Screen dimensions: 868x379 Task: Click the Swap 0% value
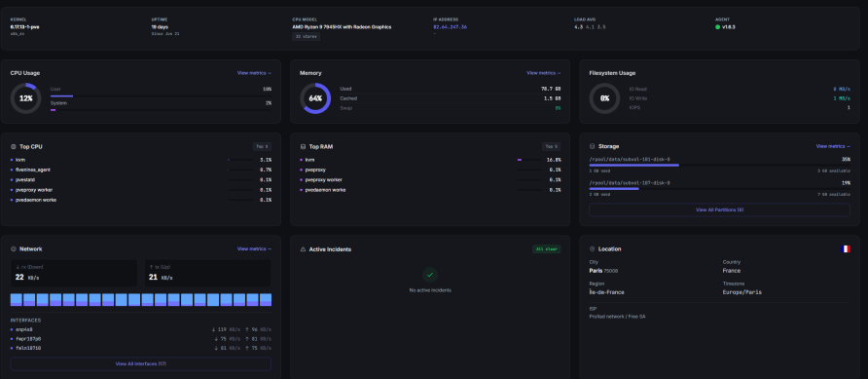pos(558,108)
